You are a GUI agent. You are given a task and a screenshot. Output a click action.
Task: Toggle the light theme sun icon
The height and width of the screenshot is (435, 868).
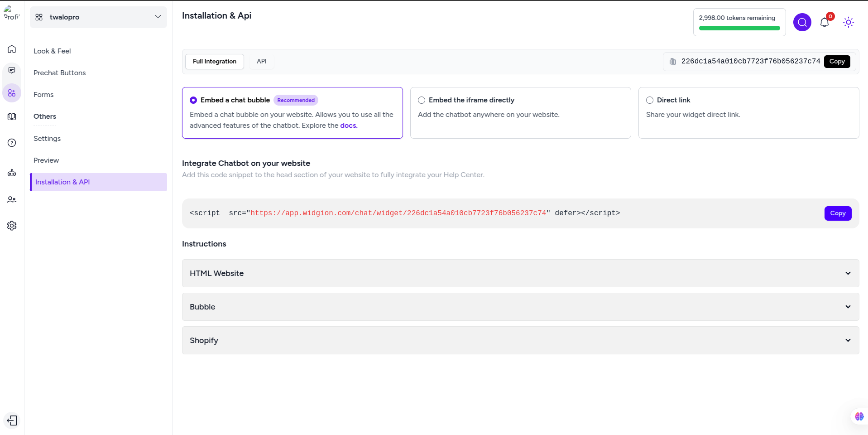(849, 22)
